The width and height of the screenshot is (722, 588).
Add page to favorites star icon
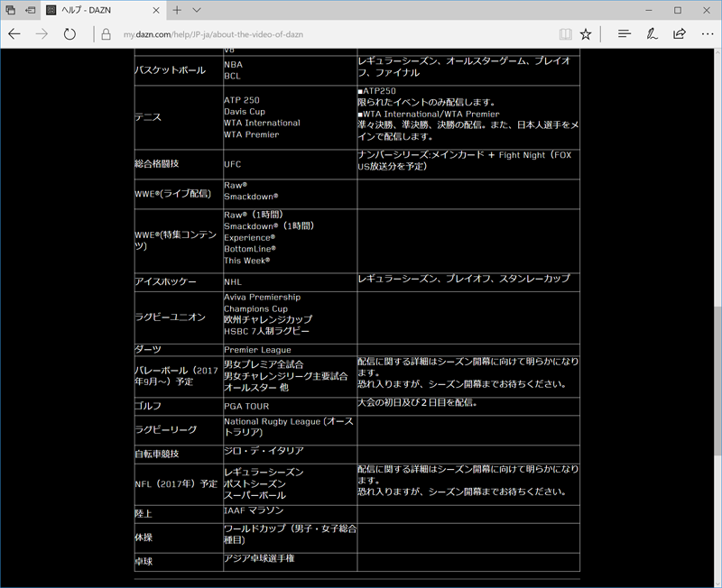coord(585,34)
